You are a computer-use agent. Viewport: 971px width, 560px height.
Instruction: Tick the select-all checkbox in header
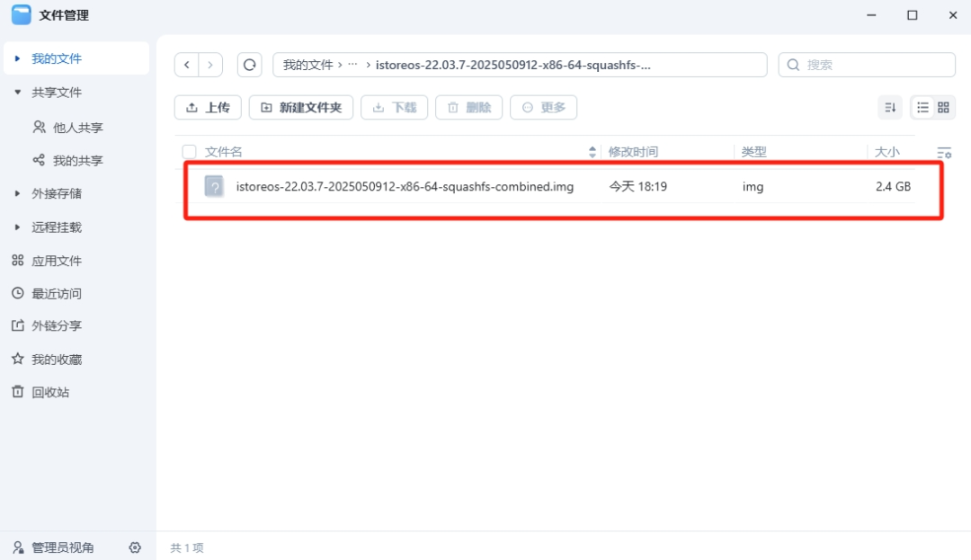click(x=189, y=152)
